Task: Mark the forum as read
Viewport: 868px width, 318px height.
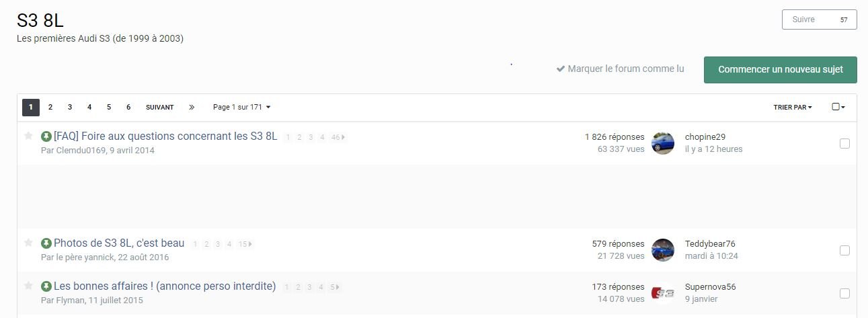Action: [620, 69]
